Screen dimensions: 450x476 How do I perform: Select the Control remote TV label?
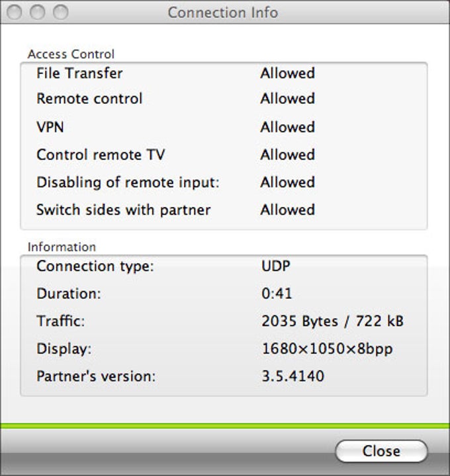[x=101, y=155]
